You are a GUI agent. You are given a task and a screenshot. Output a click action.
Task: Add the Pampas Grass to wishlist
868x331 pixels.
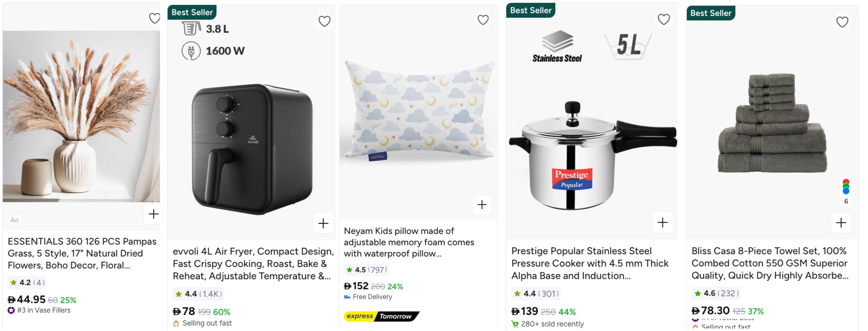(155, 18)
